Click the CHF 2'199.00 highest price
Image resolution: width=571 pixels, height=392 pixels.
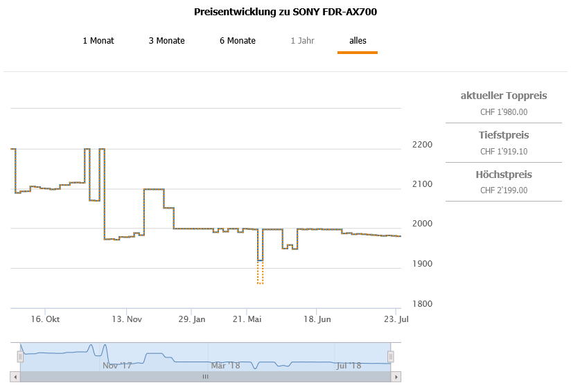504,190
